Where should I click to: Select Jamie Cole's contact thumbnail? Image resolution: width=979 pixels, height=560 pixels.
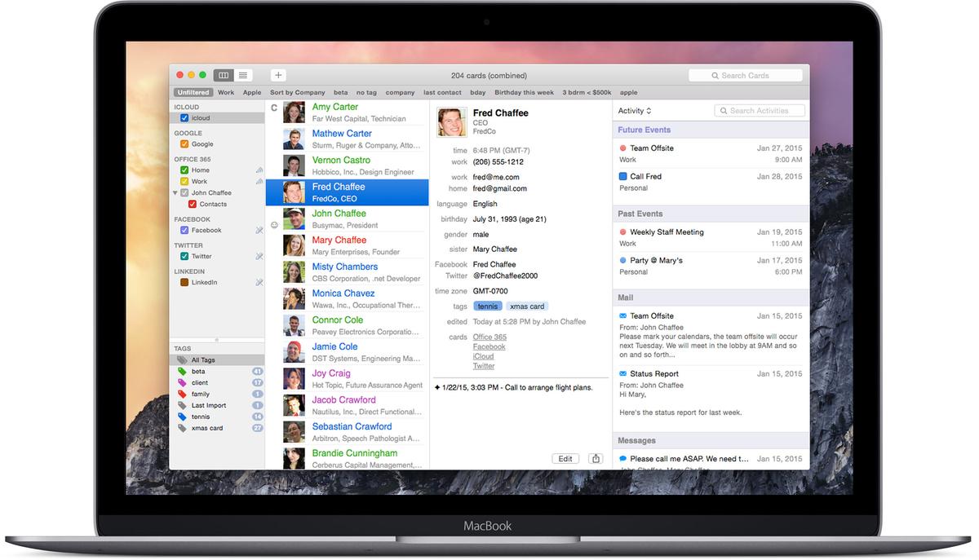point(295,352)
